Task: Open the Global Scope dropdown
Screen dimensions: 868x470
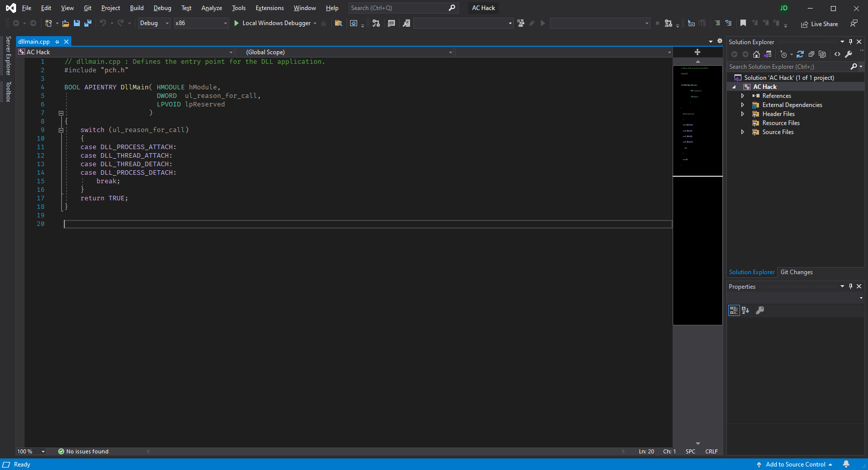Action: pyautogui.click(x=345, y=52)
